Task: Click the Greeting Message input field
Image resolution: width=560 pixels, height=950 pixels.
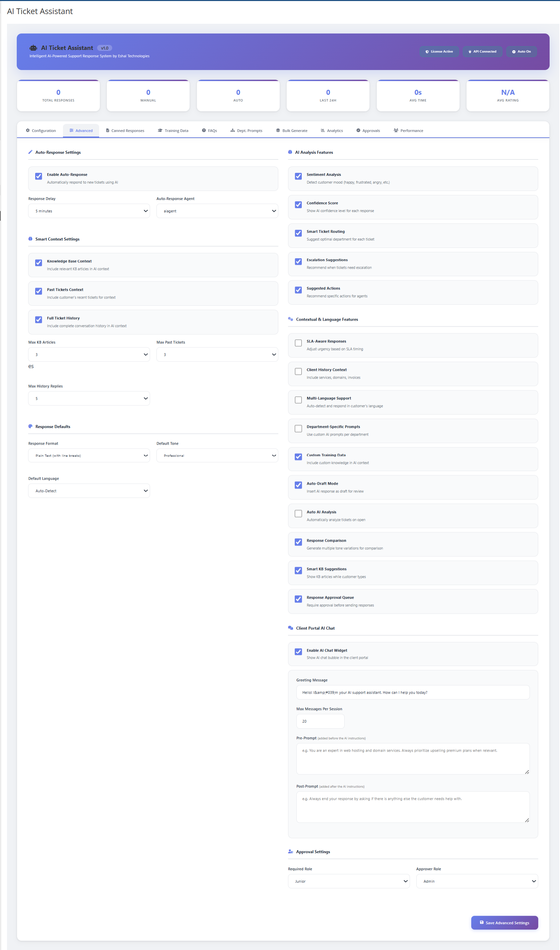Action: 412,692
